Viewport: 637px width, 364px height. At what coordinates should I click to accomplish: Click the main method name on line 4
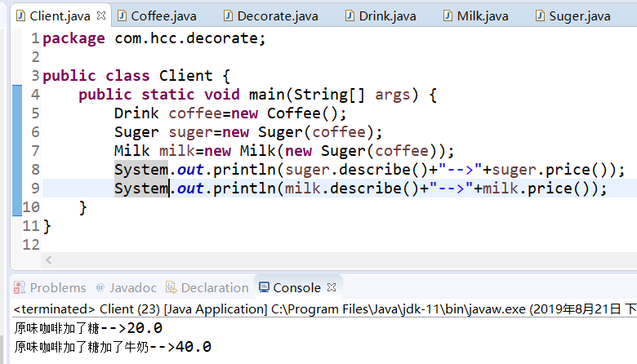pos(266,95)
